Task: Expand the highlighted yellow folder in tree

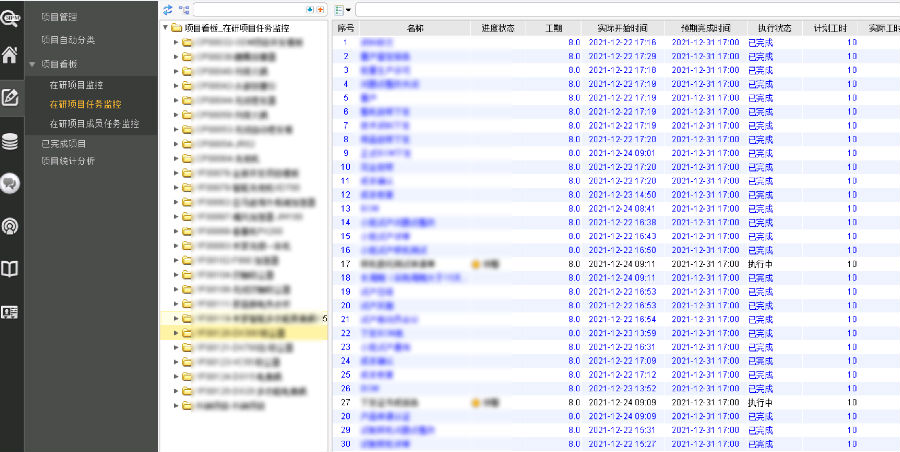Action: pos(176,333)
